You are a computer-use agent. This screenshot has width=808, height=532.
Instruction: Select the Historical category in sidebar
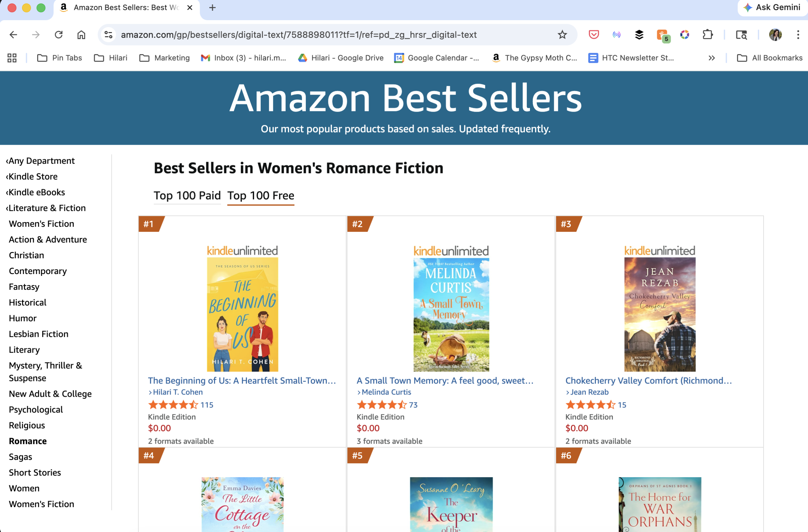(27, 302)
